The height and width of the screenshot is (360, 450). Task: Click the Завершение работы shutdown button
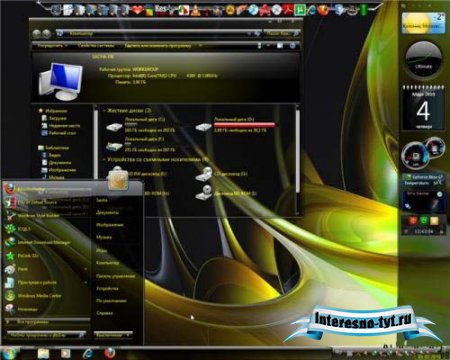(109, 335)
